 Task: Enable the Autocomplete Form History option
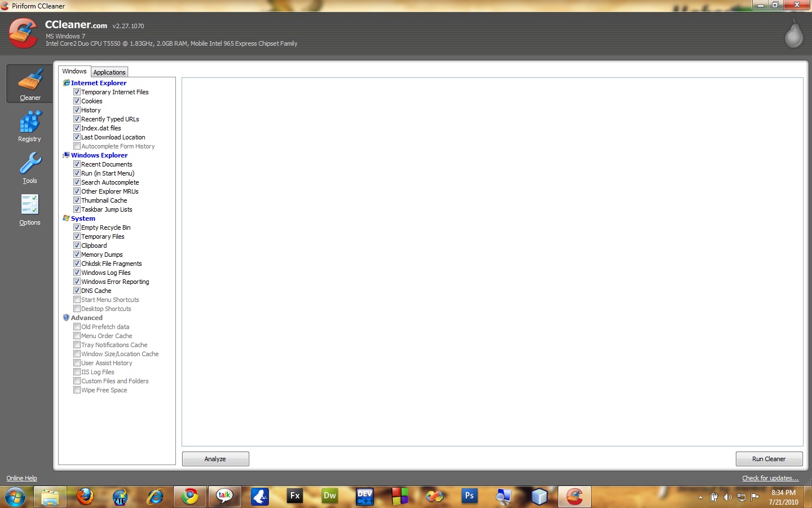77,146
